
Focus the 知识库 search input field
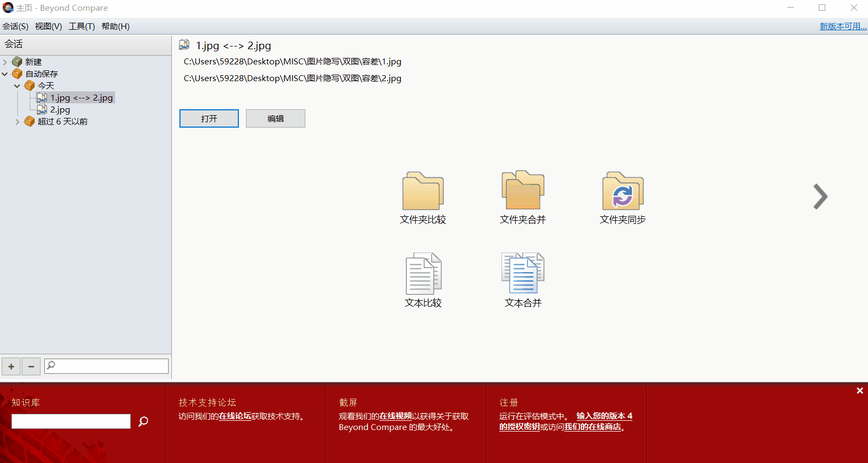(x=71, y=421)
